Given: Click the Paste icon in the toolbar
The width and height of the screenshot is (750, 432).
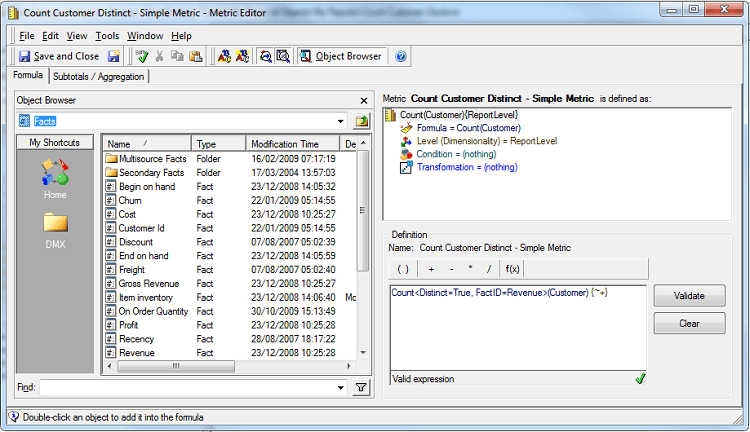Looking at the screenshot, I should (x=196, y=56).
